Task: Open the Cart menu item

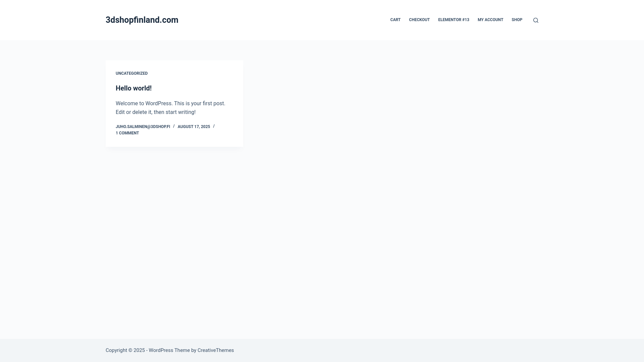Action: [395, 20]
